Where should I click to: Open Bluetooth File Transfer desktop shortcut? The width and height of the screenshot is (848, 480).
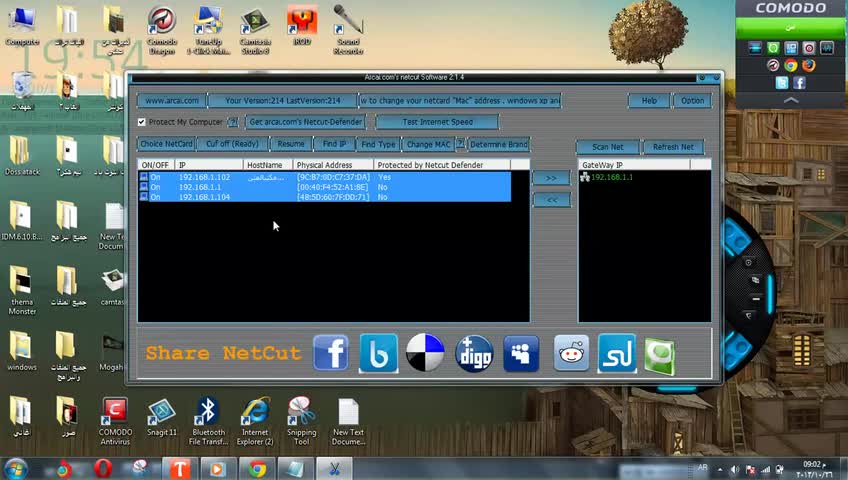pos(208,421)
